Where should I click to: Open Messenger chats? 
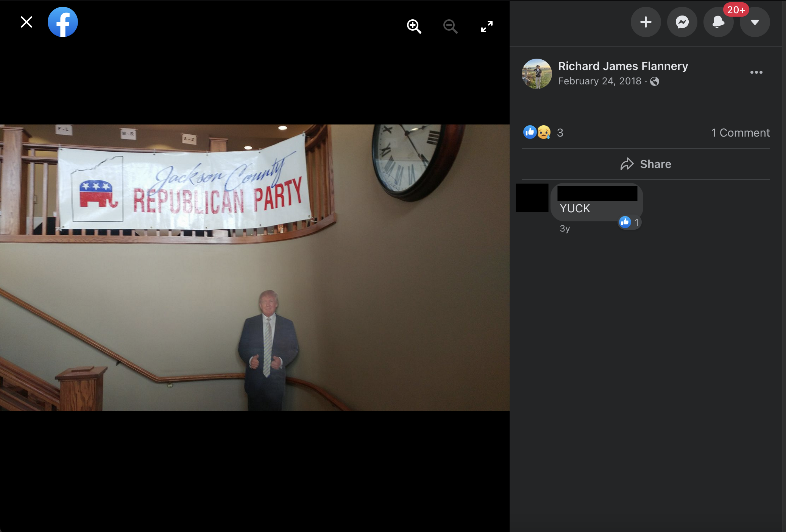point(682,22)
